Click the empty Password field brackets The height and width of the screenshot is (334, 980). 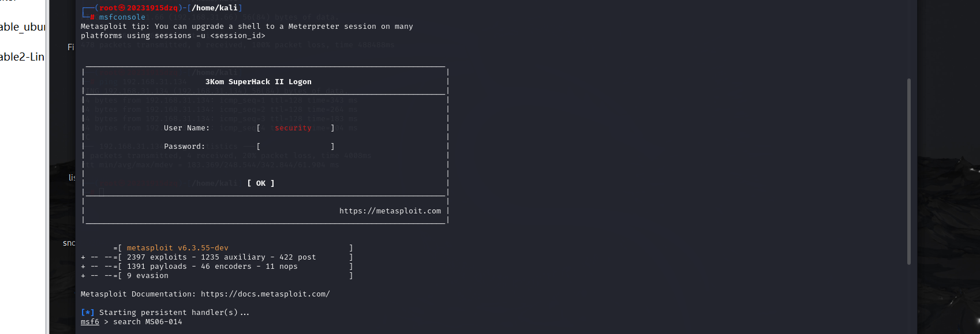coord(295,147)
